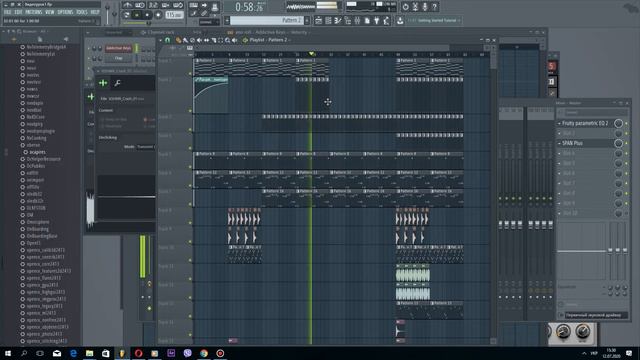The image size is (640, 360).
Task: Open the TOOLS menu
Action: point(82,12)
